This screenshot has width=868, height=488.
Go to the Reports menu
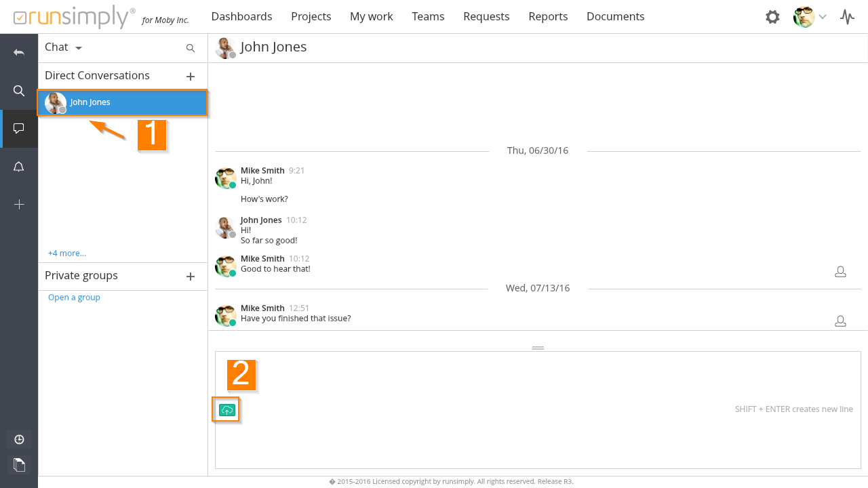click(548, 16)
